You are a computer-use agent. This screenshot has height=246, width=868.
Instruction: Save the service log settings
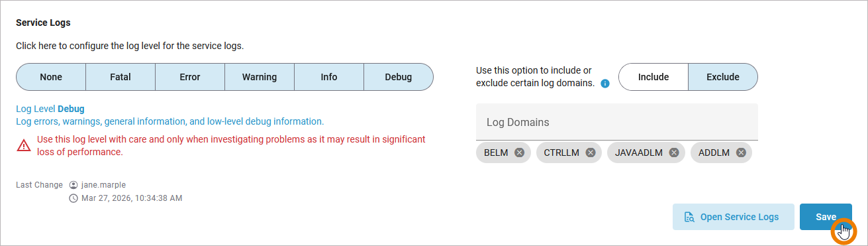pyautogui.click(x=826, y=217)
